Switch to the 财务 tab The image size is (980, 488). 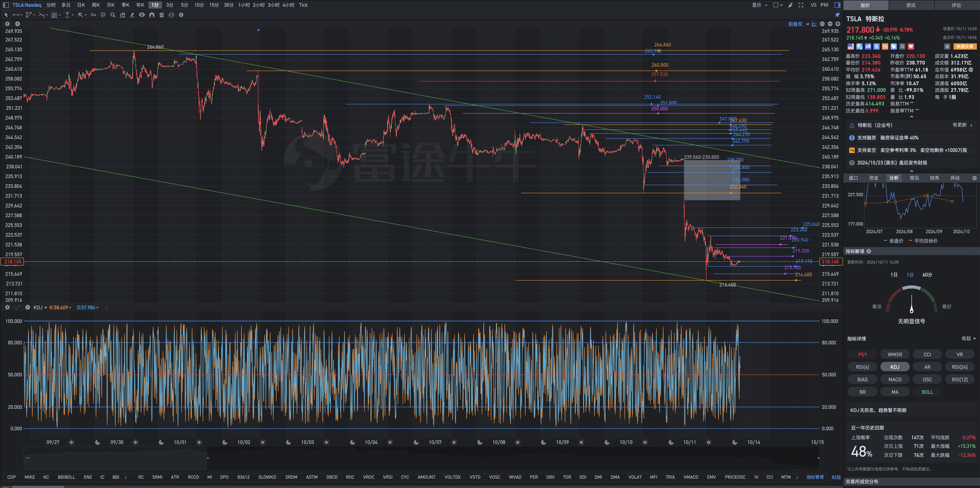click(934, 178)
